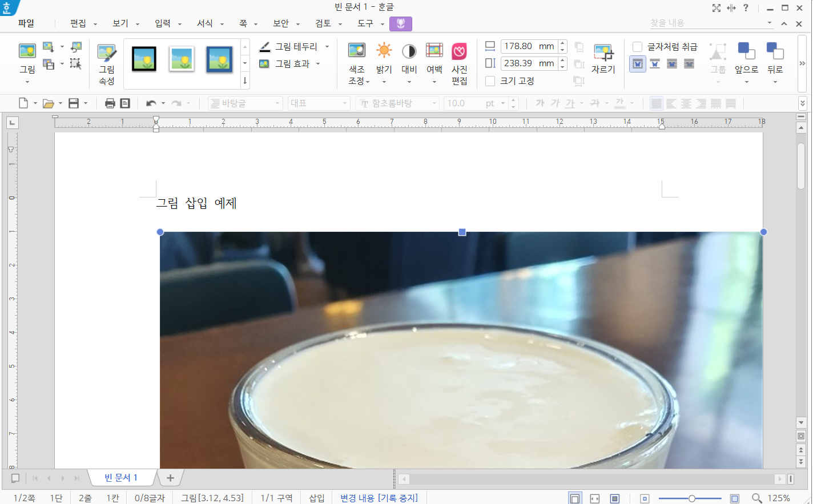Open the save icon dropdown arrow
Image resolution: width=813 pixels, height=504 pixels.
[x=86, y=103]
